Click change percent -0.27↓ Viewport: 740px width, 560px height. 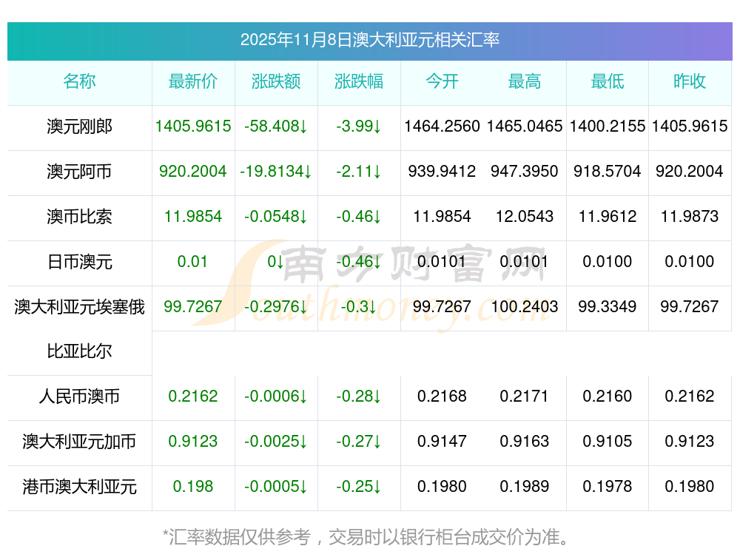point(359,441)
